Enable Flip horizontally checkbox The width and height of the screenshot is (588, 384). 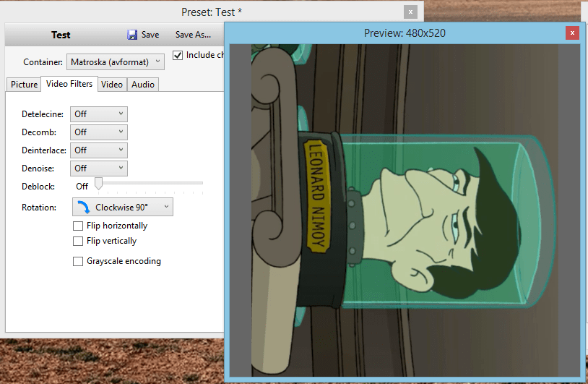click(78, 226)
